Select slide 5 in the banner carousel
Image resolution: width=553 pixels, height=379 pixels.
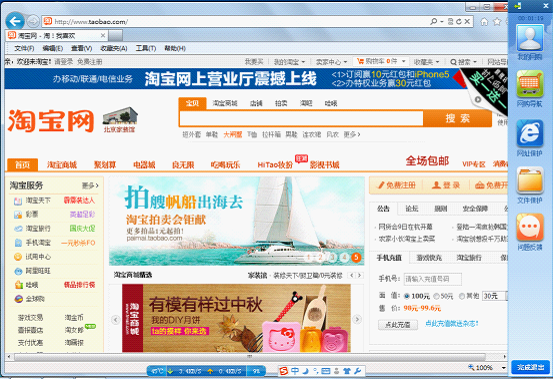(356, 257)
